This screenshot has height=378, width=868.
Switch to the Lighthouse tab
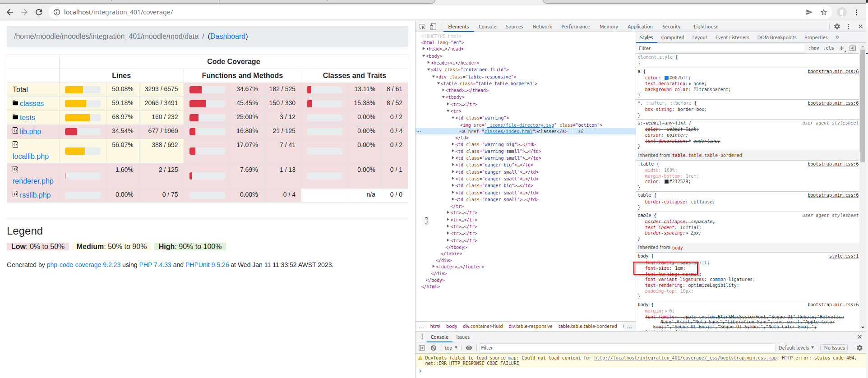(706, 27)
